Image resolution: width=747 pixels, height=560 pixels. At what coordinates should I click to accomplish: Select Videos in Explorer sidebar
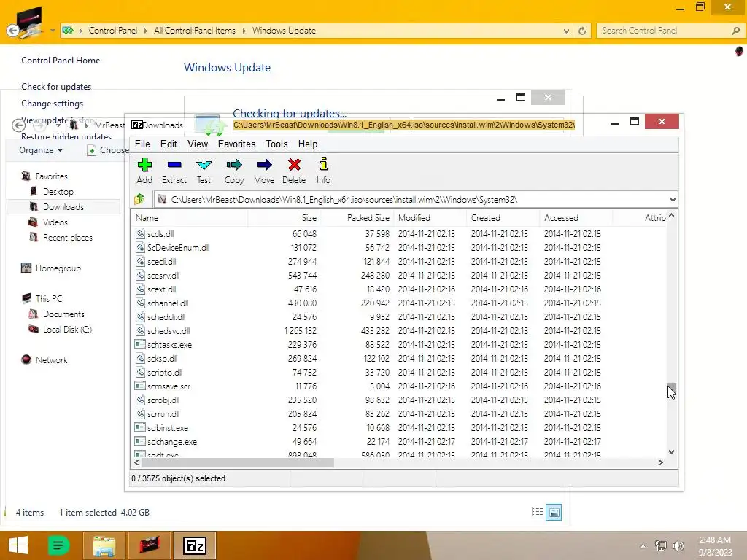pos(55,222)
